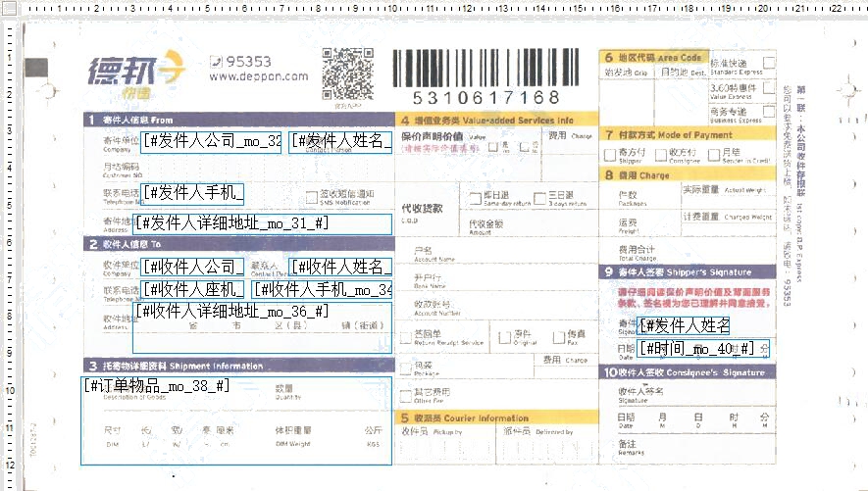Select 发件人姓名 field in Shipper's Signature section
The height and width of the screenshot is (491, 868).
tap(683, 325)
